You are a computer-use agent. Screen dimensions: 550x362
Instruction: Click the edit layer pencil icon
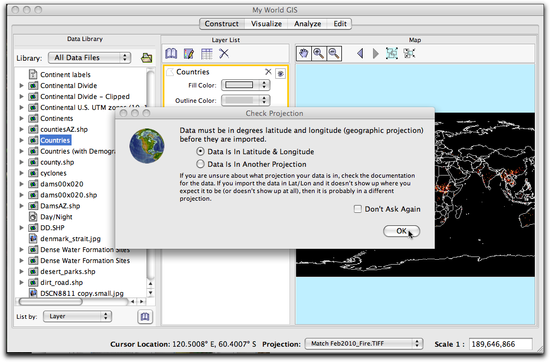pyautogui.click(x=189, y=54)
